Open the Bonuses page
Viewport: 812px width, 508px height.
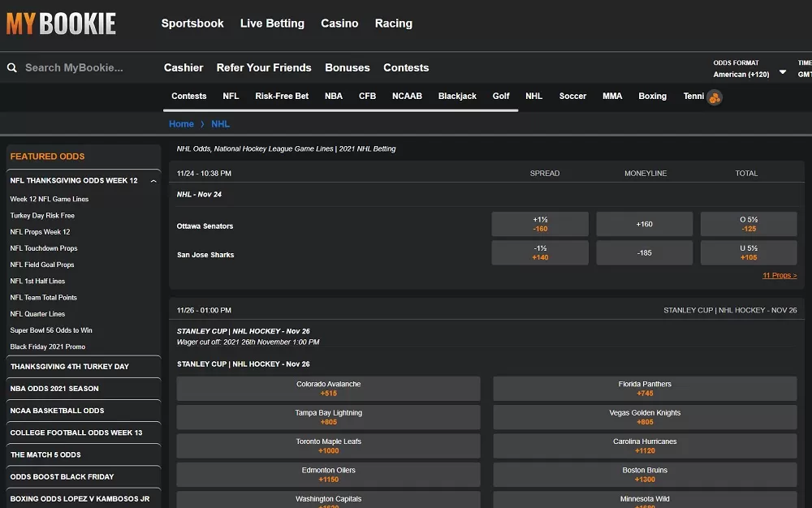click(x=347, y=68)
